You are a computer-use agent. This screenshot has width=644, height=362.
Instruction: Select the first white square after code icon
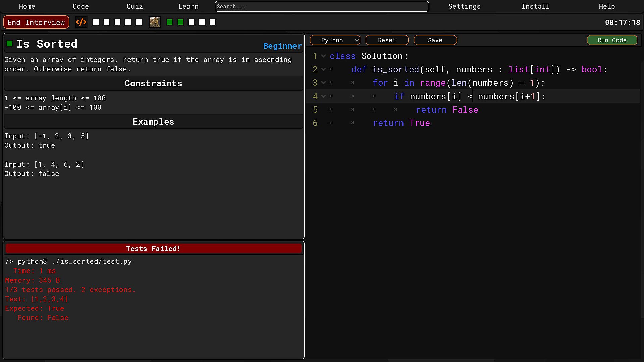(x=96, y=22)
